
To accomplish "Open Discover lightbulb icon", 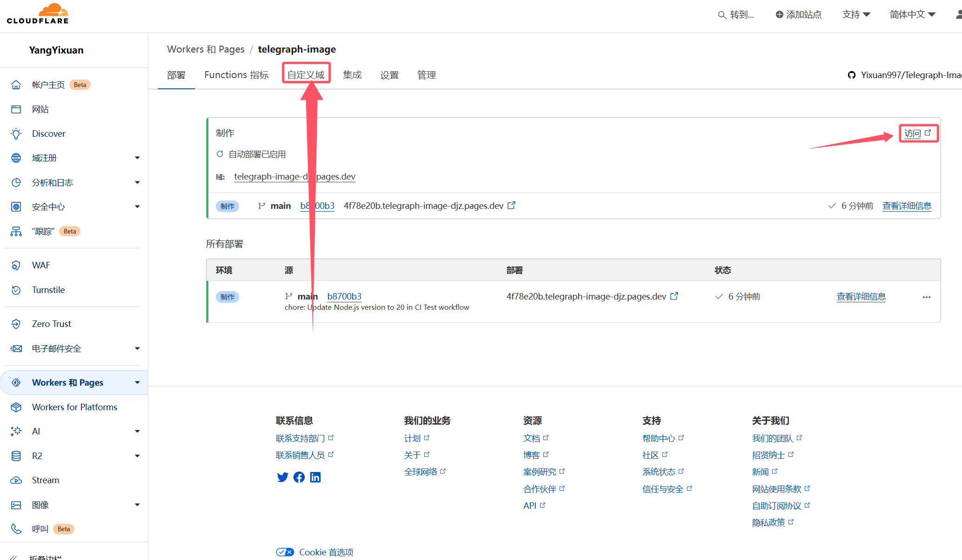I will point(16,134).
